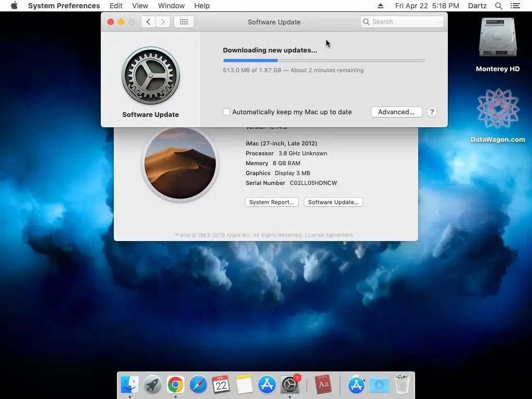532x399 pixels.
Task: Click the download progress bar
Action: (x=324, y=60)
